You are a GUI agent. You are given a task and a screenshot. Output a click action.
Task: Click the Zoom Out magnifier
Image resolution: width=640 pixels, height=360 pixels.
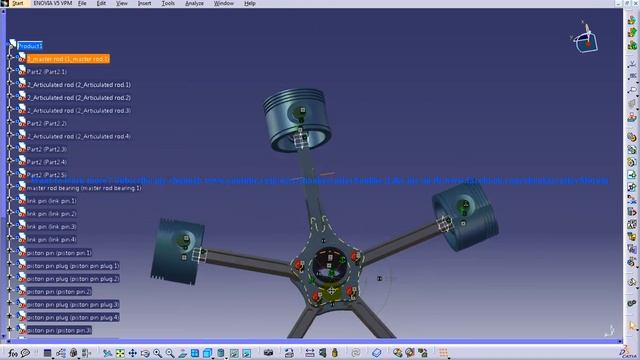[170, 353]
